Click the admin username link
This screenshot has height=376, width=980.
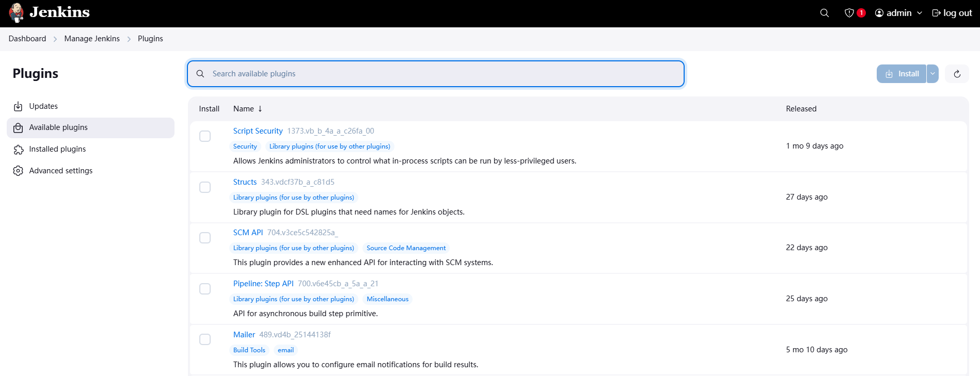[899, 13]
